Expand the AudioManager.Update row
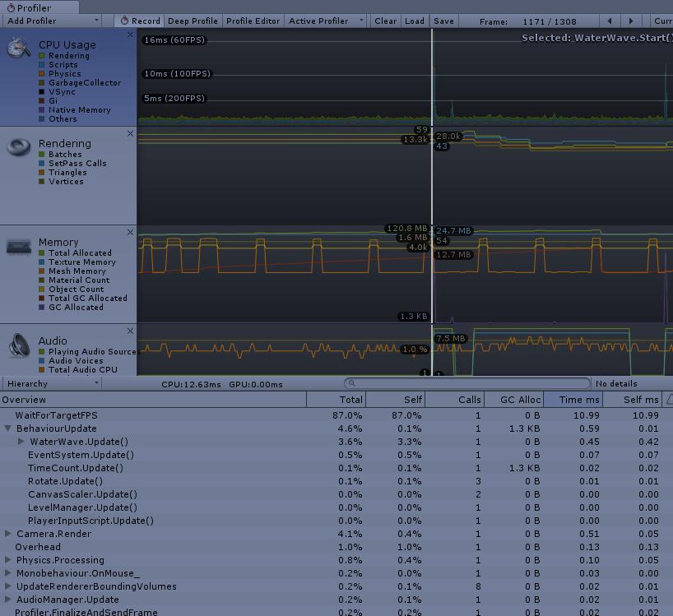This screenshot has height=616, width=673. pos(7,600)
